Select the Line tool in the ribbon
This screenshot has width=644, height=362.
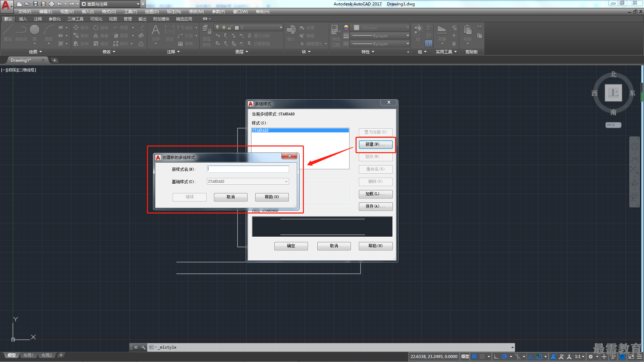[8, 33]
